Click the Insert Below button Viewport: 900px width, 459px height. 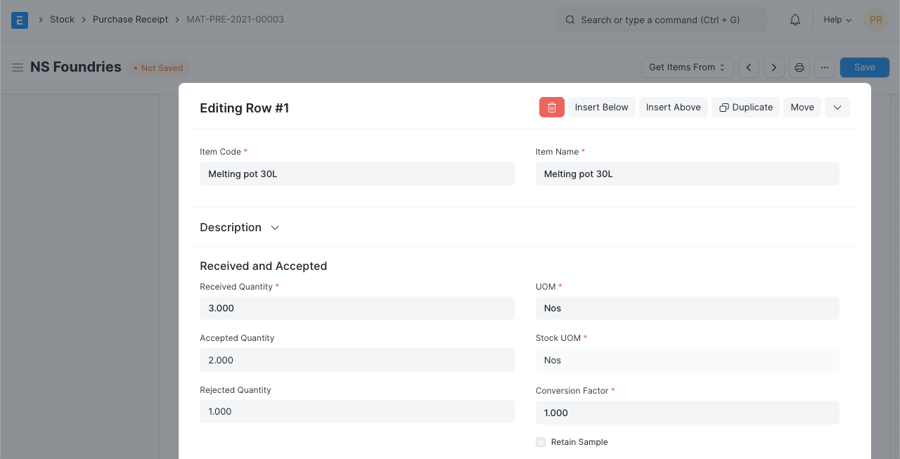pyautogui.click(x=601, y=107)
